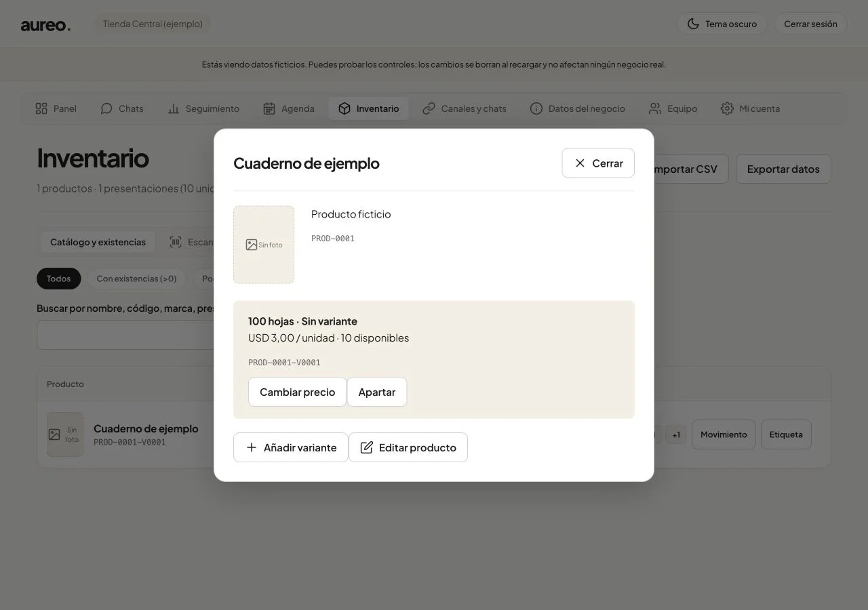The width and height of the screenshot is (868, 610).
Task: Open the Agenda calendar icon
Action: [x=269, y=108]
